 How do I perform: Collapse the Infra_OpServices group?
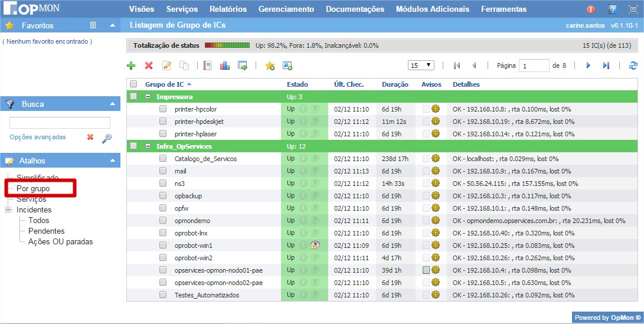click(x=148, y=146)
